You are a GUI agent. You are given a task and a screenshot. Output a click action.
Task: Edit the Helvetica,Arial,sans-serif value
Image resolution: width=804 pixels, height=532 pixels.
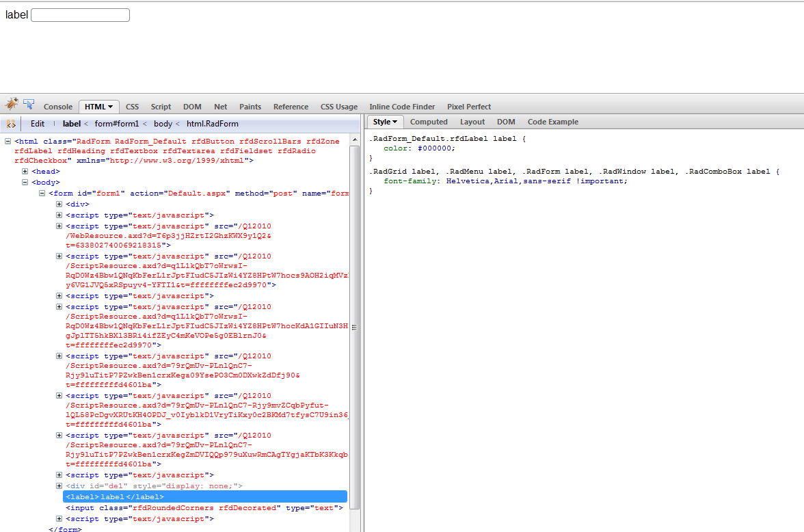point(508,181)
